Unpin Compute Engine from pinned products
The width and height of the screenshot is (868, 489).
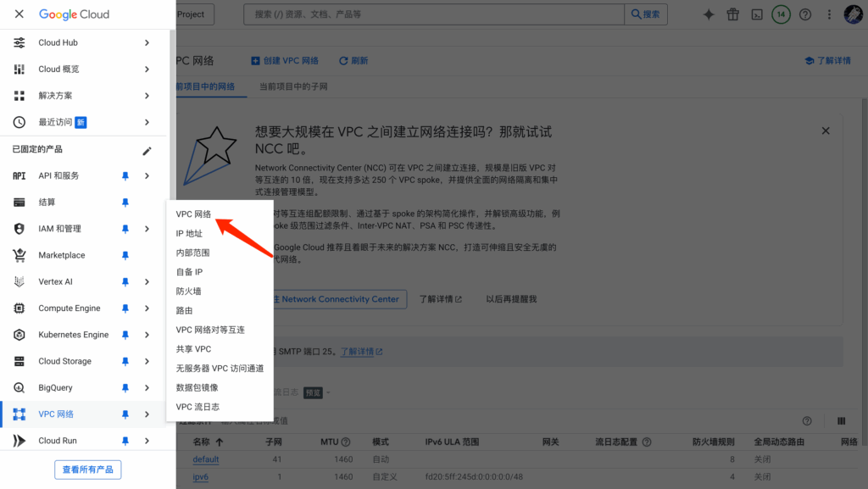(x=125, y=308)
